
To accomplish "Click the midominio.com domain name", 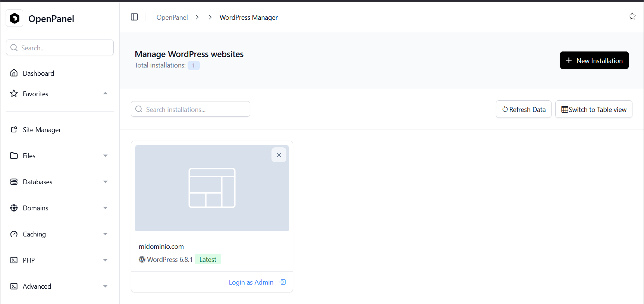I will [x=161, y=247].
